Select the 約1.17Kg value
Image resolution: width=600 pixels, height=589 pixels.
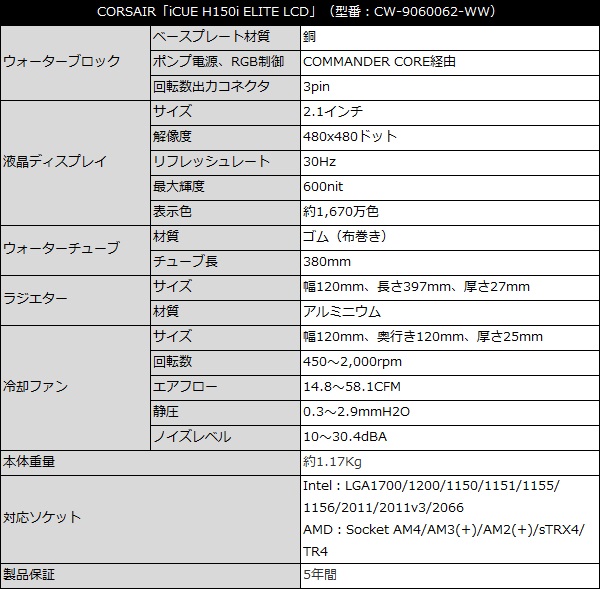(332, 462)
